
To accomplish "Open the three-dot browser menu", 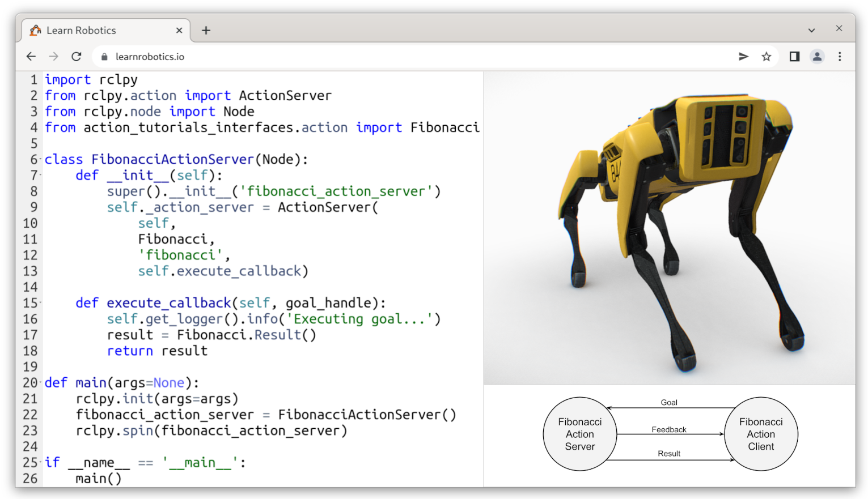I will pos(840,57).
